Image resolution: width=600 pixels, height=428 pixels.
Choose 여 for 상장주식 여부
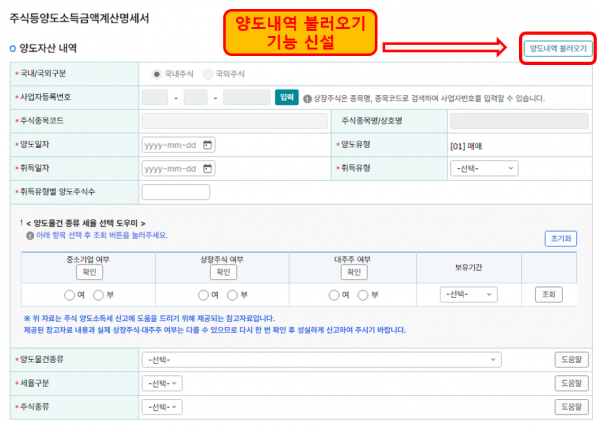204,295
